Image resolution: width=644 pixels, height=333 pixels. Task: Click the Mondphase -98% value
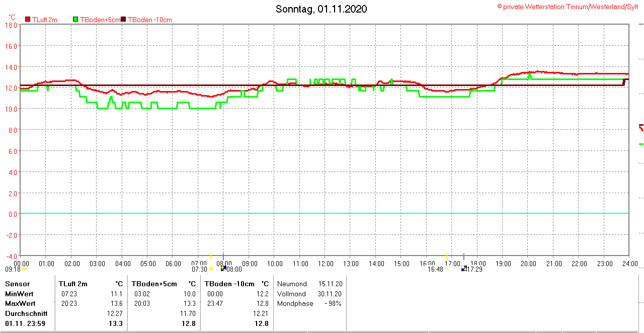(x=333, y=304)
